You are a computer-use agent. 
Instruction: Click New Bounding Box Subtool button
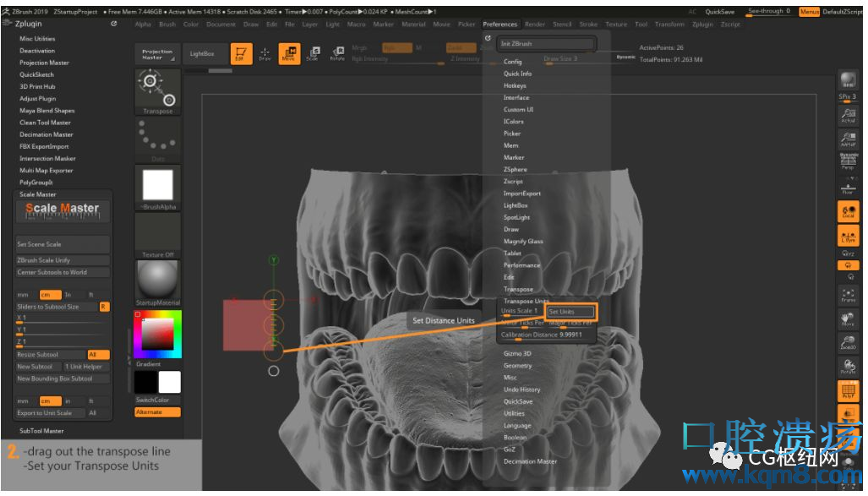tap(63, 379)
